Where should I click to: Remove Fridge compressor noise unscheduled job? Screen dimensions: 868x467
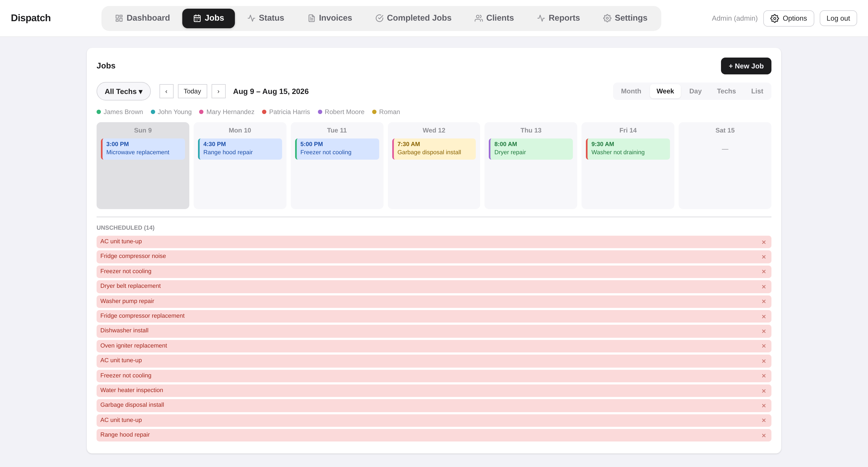(764, 257)
